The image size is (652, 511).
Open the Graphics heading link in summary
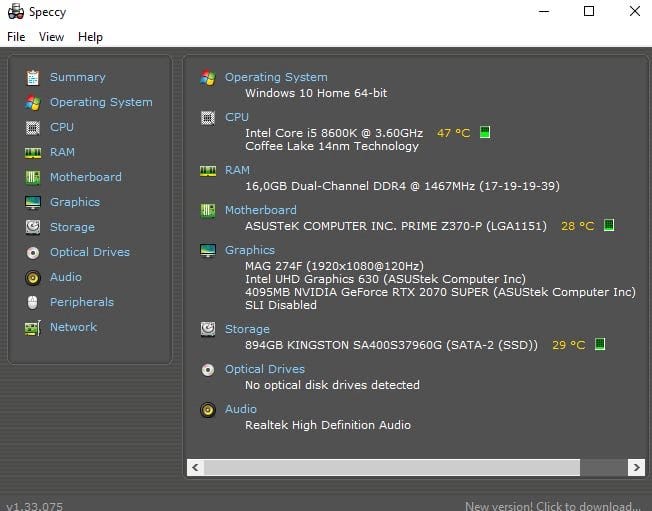pyautogui.click(x=250, y=250)
